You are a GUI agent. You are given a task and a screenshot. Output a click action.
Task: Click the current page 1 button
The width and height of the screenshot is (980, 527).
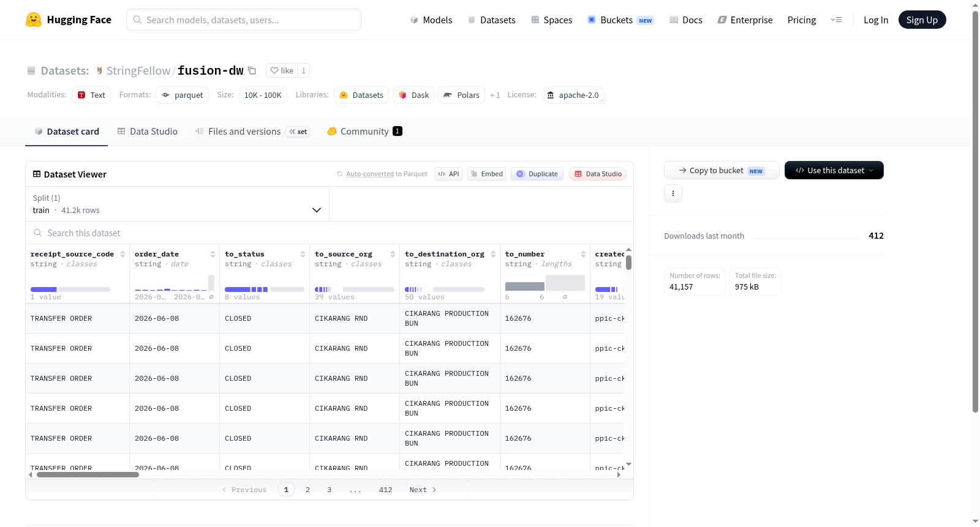coord(286,490)
